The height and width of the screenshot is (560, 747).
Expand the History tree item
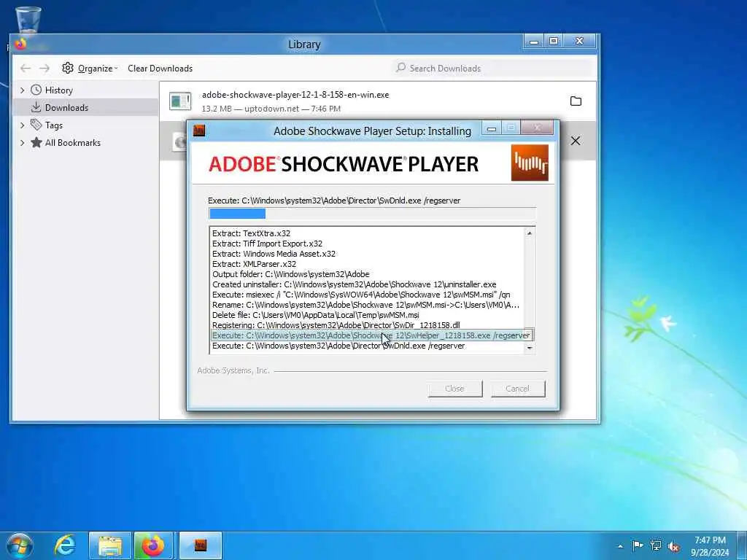pyautogui.click(x=23, y=90)
